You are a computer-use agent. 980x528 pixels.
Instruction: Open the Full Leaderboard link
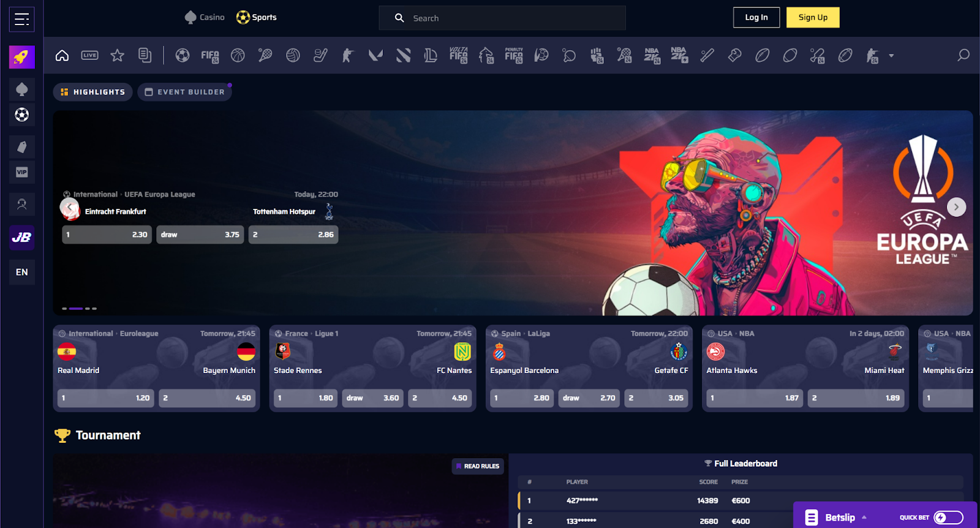[x=741, y=464]
